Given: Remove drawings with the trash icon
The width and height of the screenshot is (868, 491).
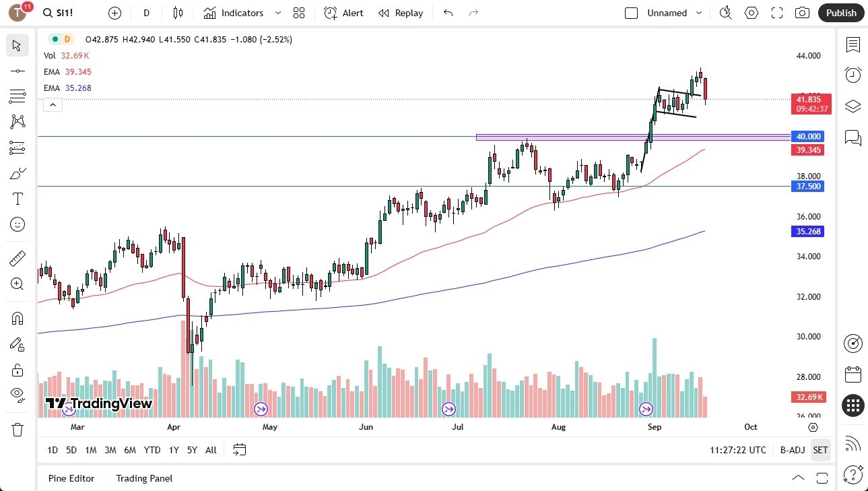Looking at the screenshot, I should 17,429.
